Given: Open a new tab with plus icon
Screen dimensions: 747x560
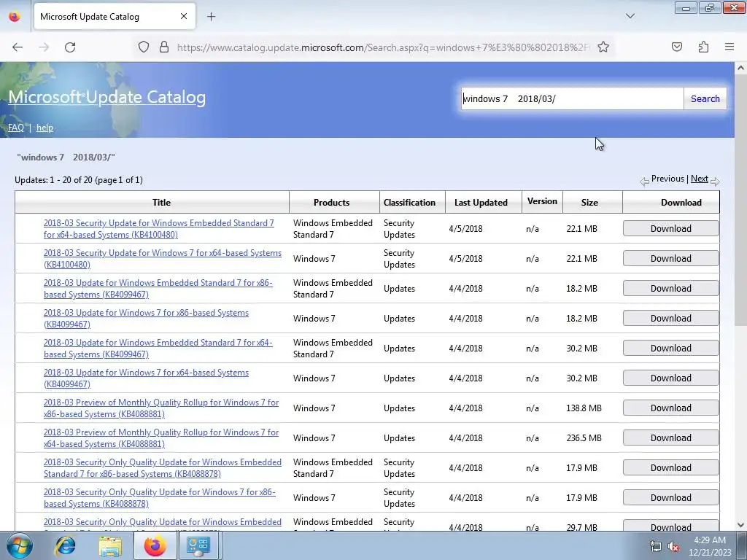Looking at the screenshot, I should 211,17.
